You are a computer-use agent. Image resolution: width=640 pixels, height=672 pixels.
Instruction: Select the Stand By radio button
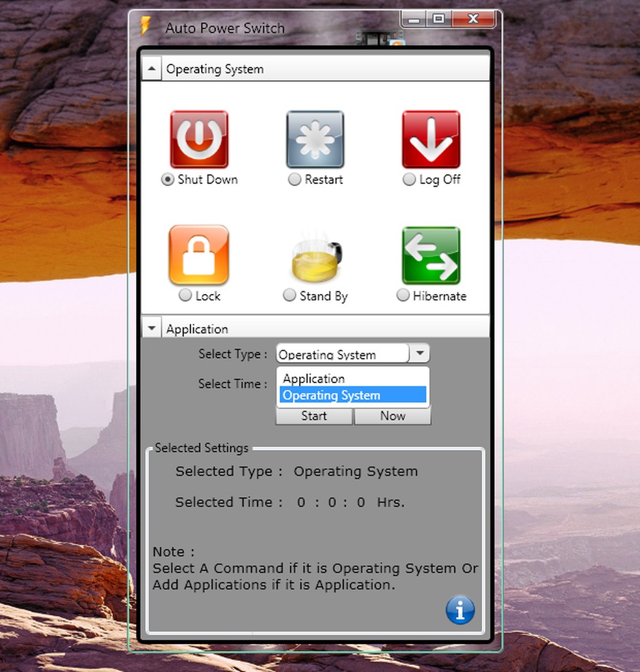tap(289, 295)
